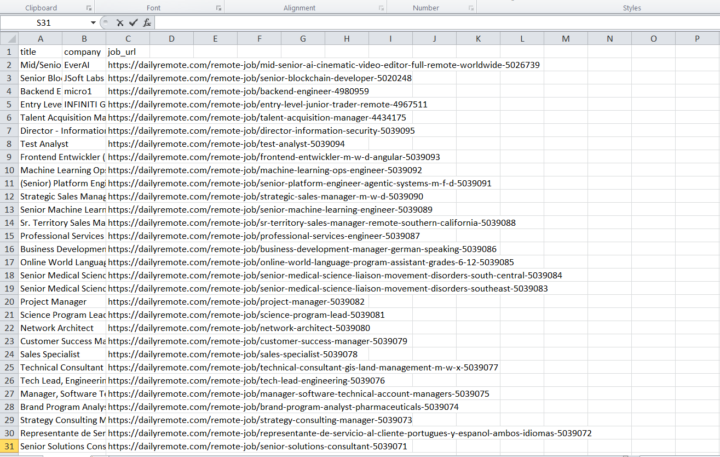Click the 'job_url' header cell
This screenshot has width=720, height=457.
click(x=128, y=52)
